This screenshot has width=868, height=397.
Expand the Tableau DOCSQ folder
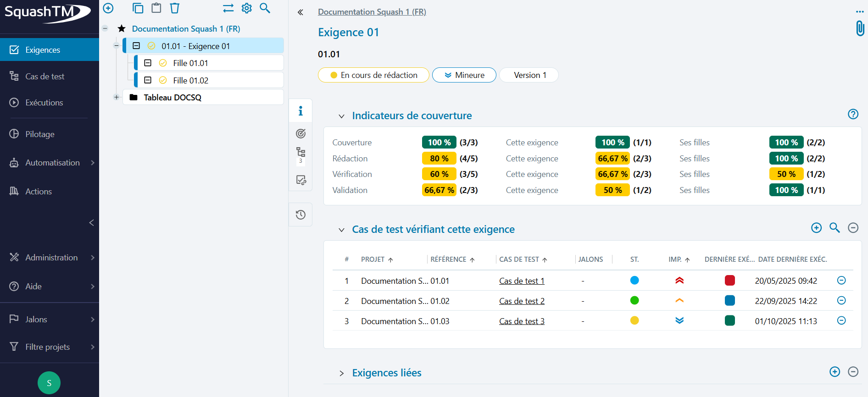point(117,97)
